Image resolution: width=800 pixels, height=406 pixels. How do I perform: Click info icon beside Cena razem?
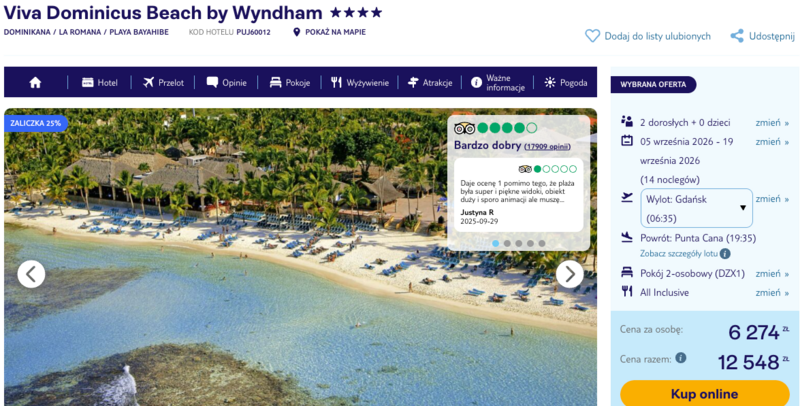pos(681,358)
